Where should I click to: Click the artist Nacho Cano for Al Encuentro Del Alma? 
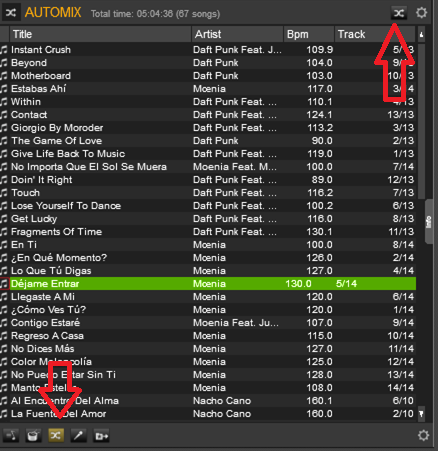click(x=222, y=401)
